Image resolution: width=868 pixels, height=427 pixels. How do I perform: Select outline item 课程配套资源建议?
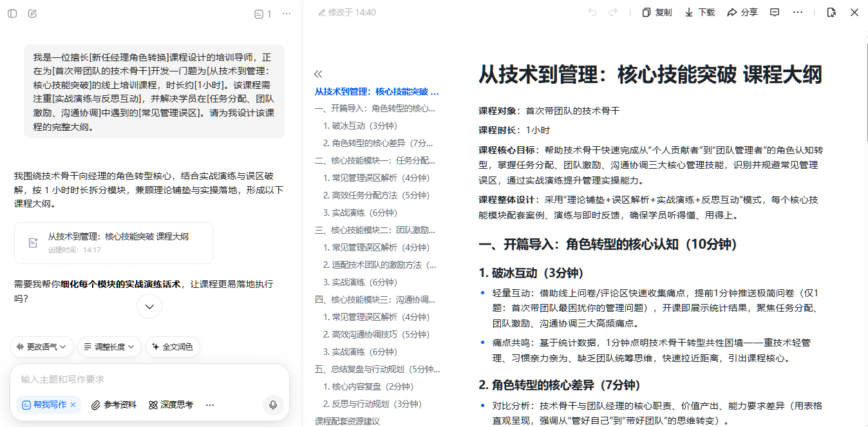point(347,421)
